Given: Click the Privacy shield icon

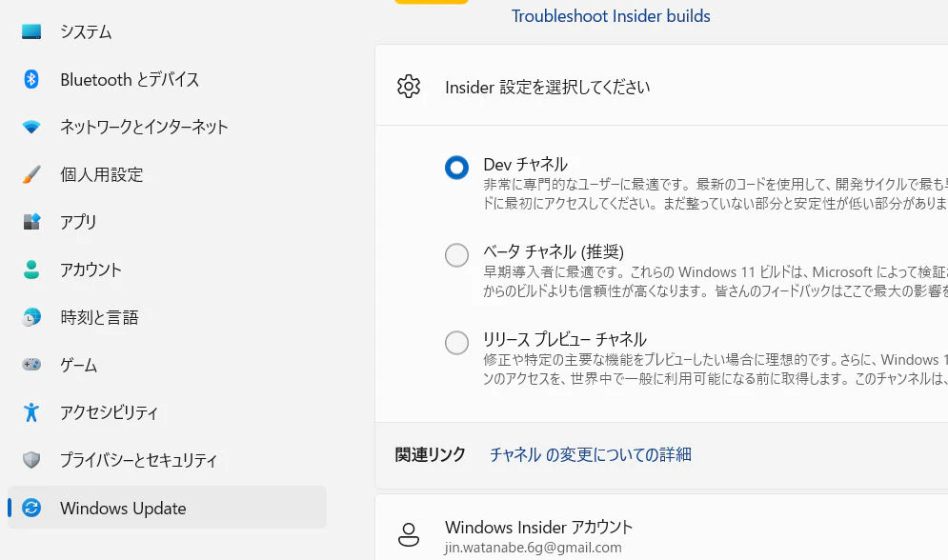Looking at the screenshot, I should tap(31, 460).
